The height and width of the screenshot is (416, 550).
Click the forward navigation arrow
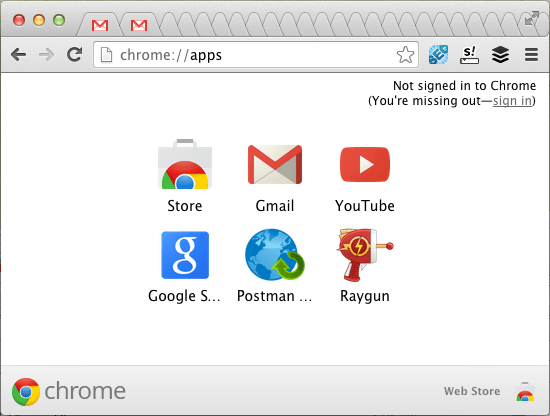pyautogui.click(x=46, y=55)
